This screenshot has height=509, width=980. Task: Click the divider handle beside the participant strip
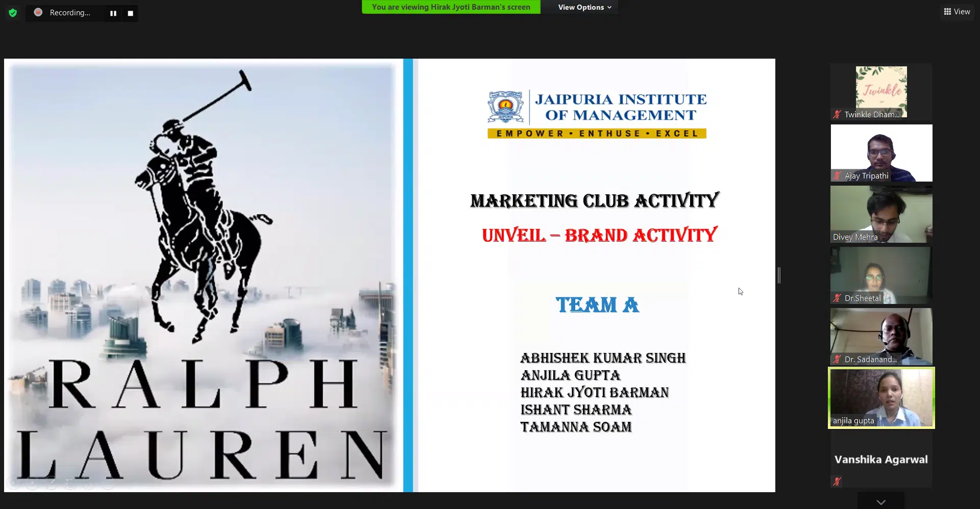tap(779, 275)
